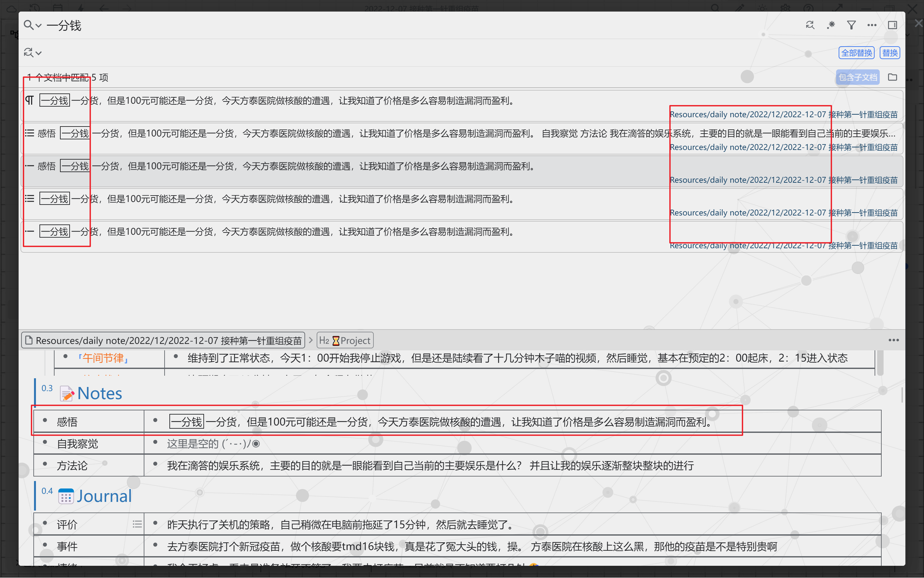Close the search dialog with the gray X
Image resolution: width=924 pixels, height=578 pixels.
[919, 23]
